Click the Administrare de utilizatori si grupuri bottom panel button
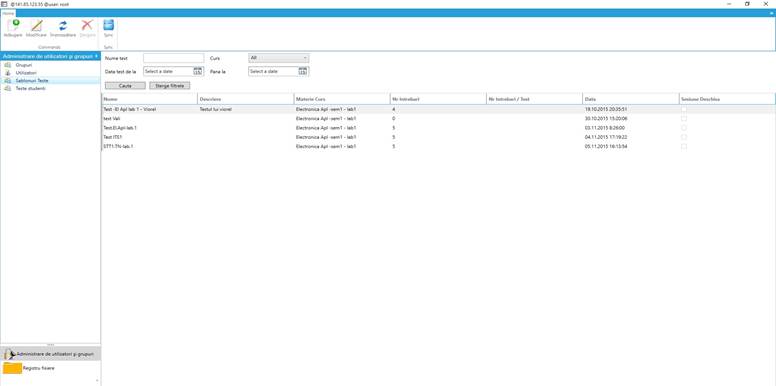This screenshot has height=386, width=776. pos(50,354)
